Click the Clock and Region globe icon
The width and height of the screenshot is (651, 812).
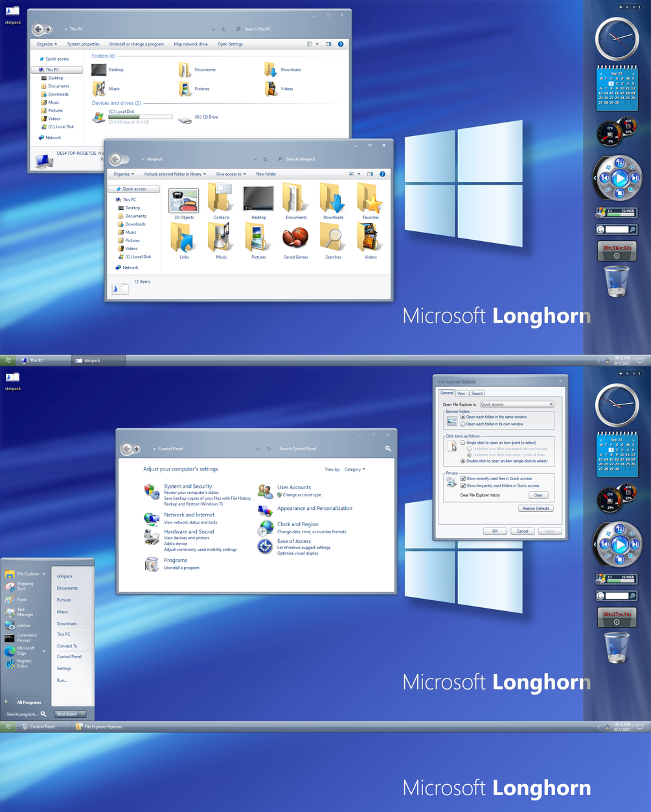coord(266,527)
